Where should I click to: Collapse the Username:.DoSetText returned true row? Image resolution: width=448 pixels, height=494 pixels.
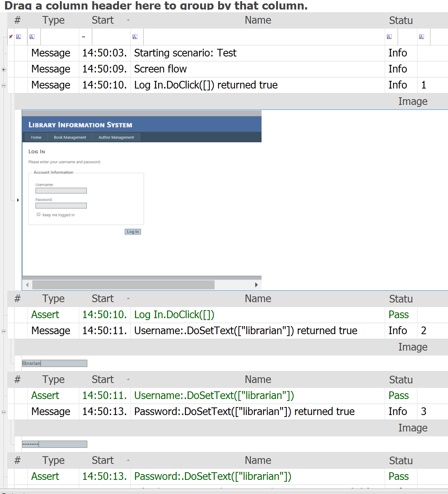coord(3,331)
